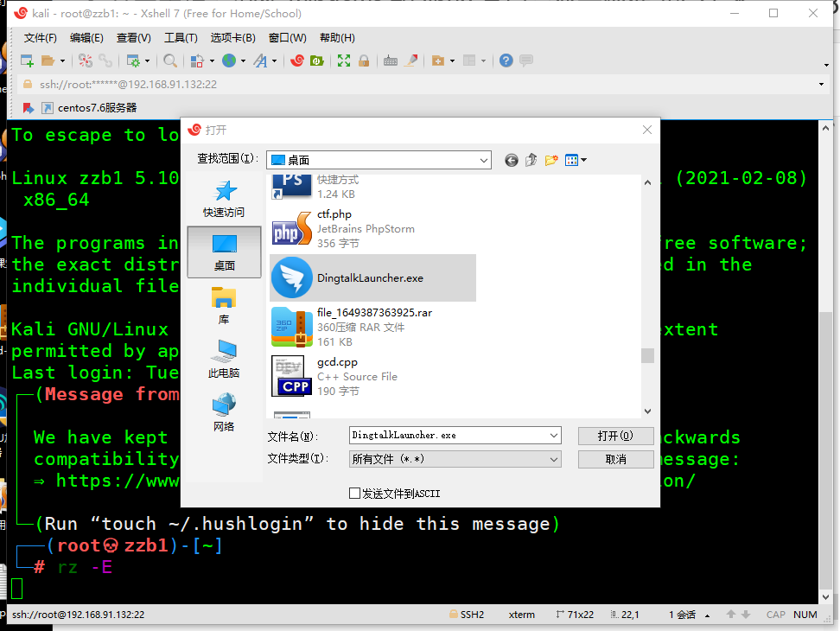Expand the Open Session dropdown arrow
The width and height of the screenshot is (840, 631).
pyautogui.click(x=63, y=61)
